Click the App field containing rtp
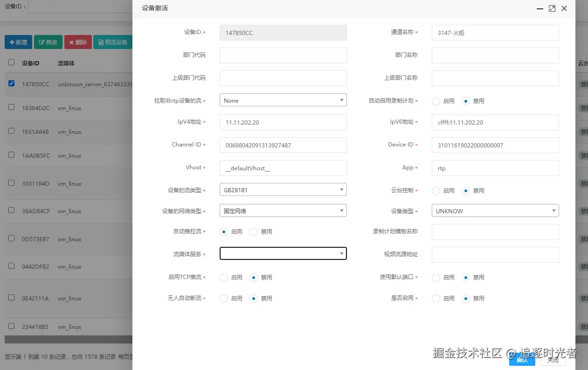This screenshot has width=588, height=370. click(x=495, y=168)
